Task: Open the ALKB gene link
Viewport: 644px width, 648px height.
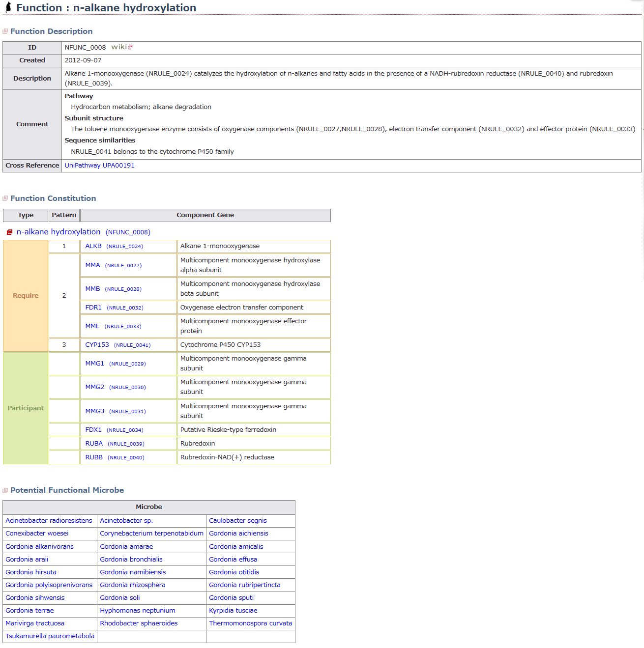Action: coord(93,246)
